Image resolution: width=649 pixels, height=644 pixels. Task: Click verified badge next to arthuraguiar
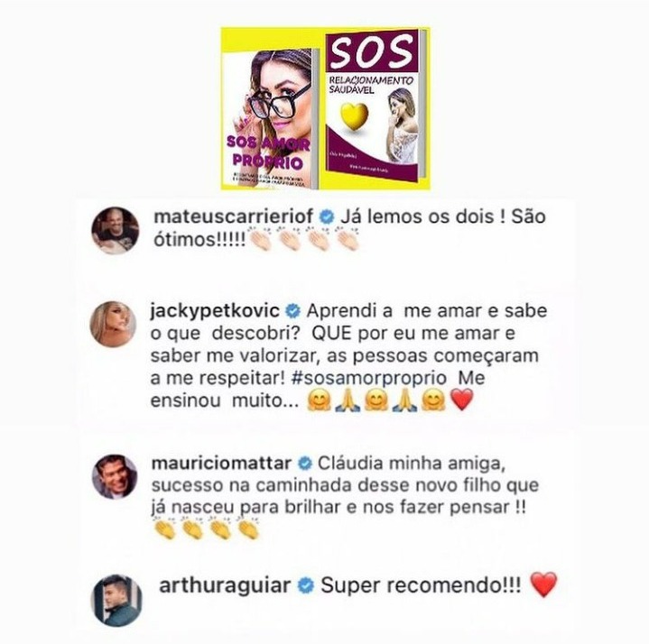click(306, 586)
